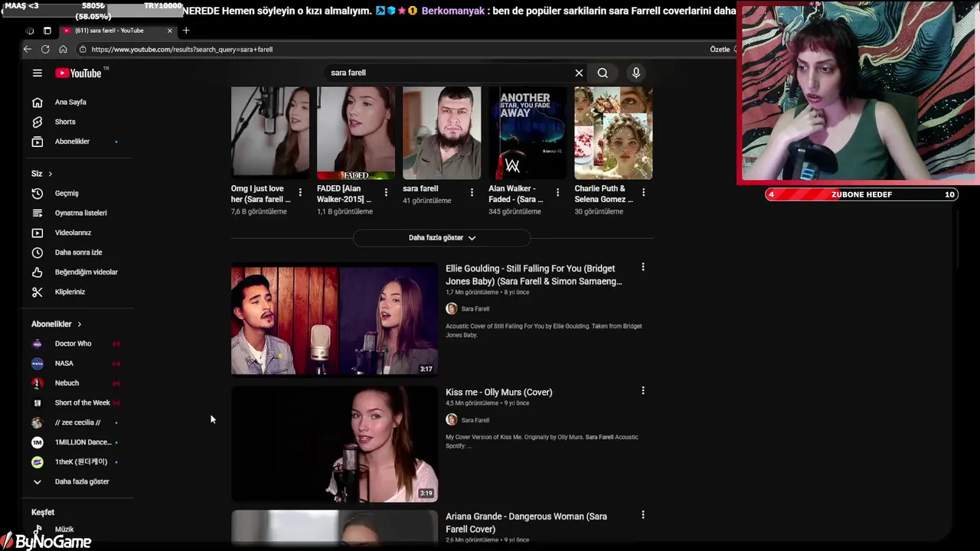The height and width of the screenshot is (551, 980).
Task: Open options for 'sara farell' short
Action: tap(472, 192)
